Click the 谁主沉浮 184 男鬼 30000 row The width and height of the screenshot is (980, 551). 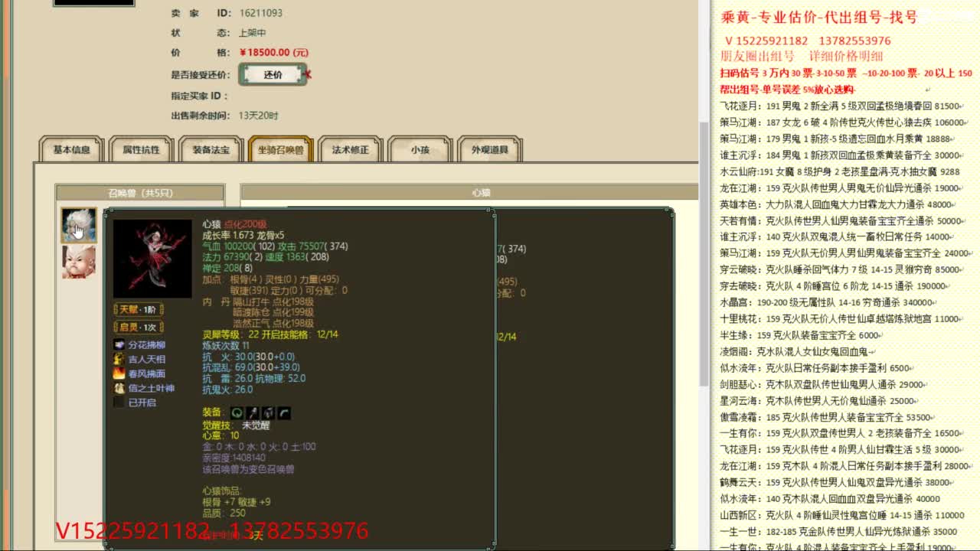click(842, 155)
